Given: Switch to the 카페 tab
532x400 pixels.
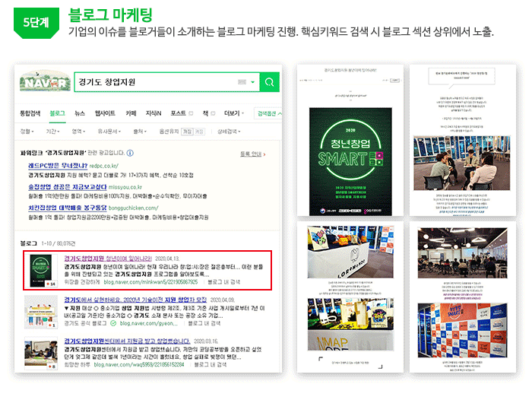Looking at the screenshot, I should pyautogui.click(x=131, y=113).
